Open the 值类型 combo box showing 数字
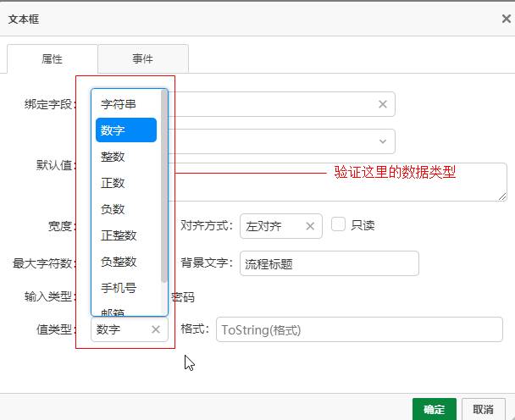This screenshot has height=420, width=515. point(130,329)
